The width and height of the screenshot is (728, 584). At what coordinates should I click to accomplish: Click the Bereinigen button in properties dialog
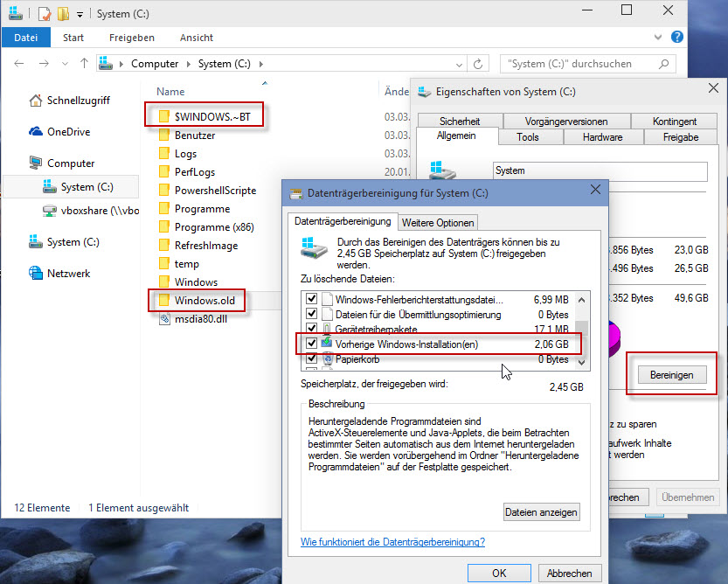pyautogui.click(x=672, y=375)
